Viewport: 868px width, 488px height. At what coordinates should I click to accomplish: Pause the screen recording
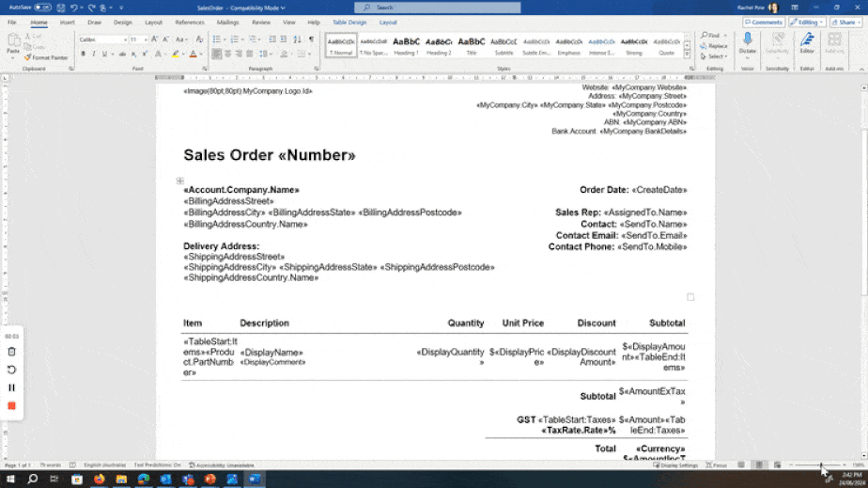point(12,387)
